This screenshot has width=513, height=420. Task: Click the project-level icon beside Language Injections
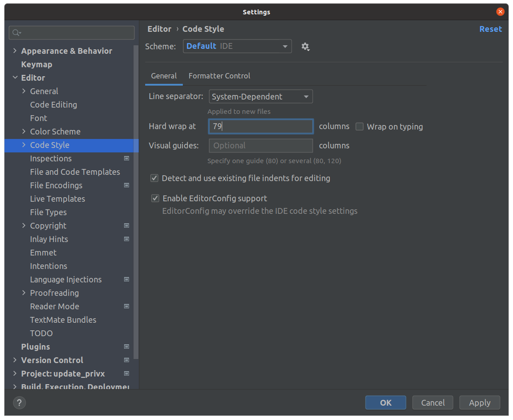pyautogui.click(x=127, y=279)
